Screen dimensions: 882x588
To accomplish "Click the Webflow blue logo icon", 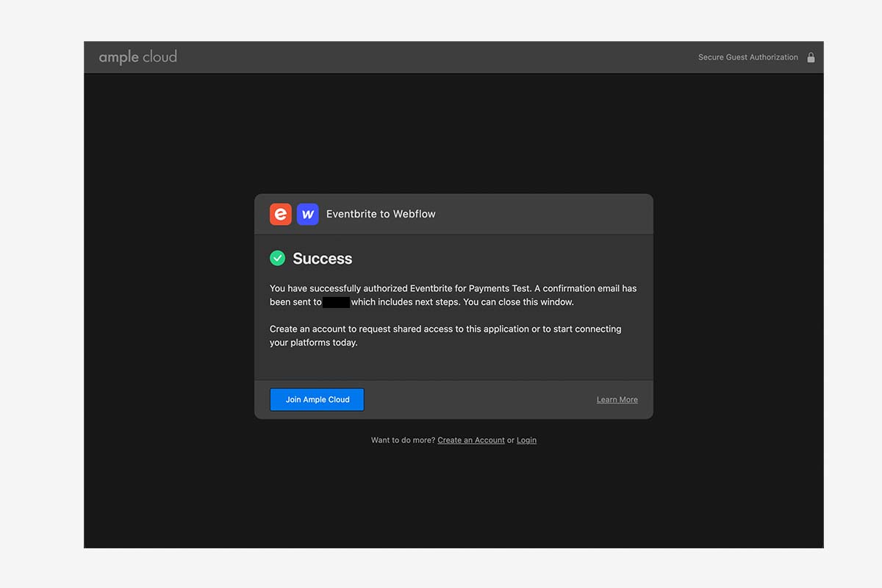I will [x=308, y=214].
